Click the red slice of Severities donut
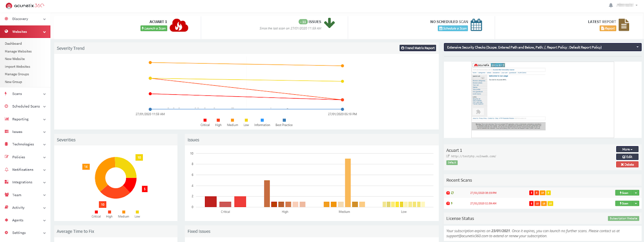644x242 pixels. pos(130,185)
